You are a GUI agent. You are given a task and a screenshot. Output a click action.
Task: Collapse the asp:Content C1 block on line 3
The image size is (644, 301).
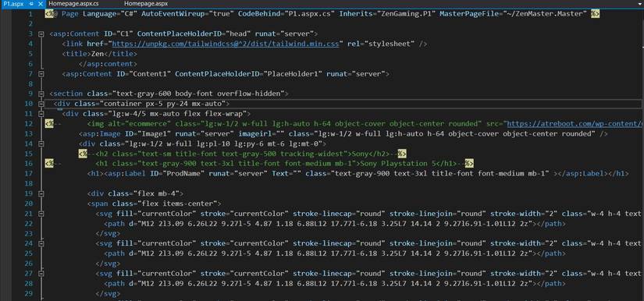[x=41, y=34]
